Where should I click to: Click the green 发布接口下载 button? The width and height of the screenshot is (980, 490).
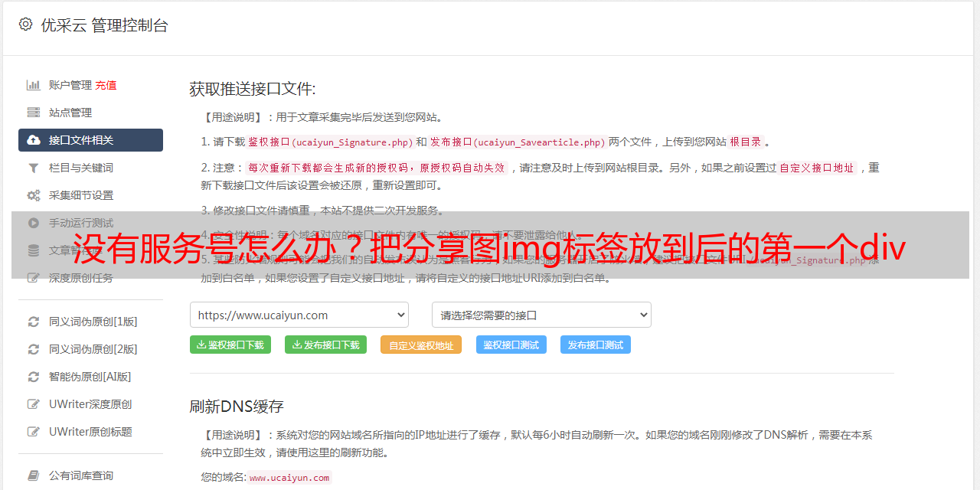coord(325,345)
